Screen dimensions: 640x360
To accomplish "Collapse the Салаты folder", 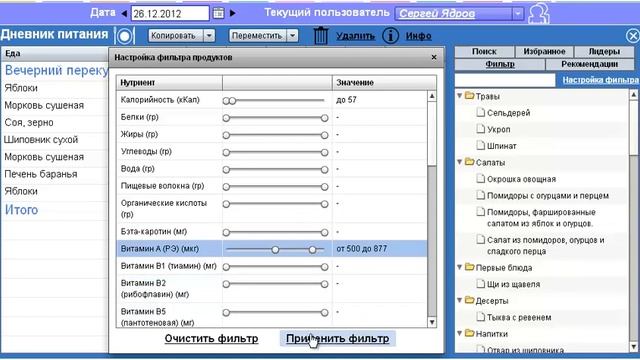I will pyautogui.click(x=460, y=162).
